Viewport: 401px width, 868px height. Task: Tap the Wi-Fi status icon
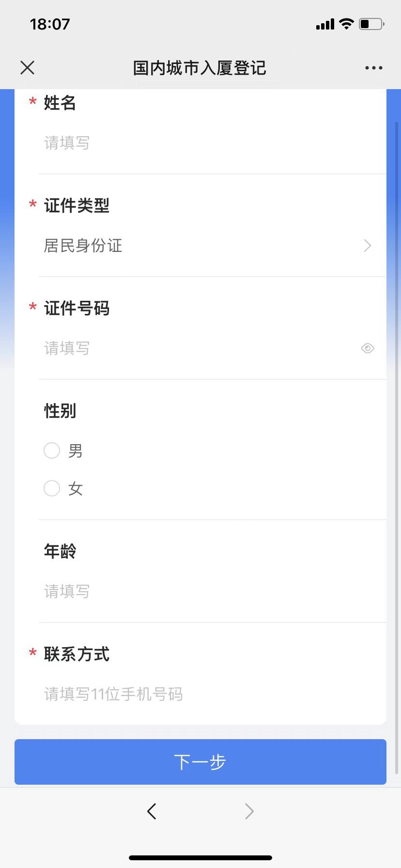pyautogui.click(x=346, y=24)
